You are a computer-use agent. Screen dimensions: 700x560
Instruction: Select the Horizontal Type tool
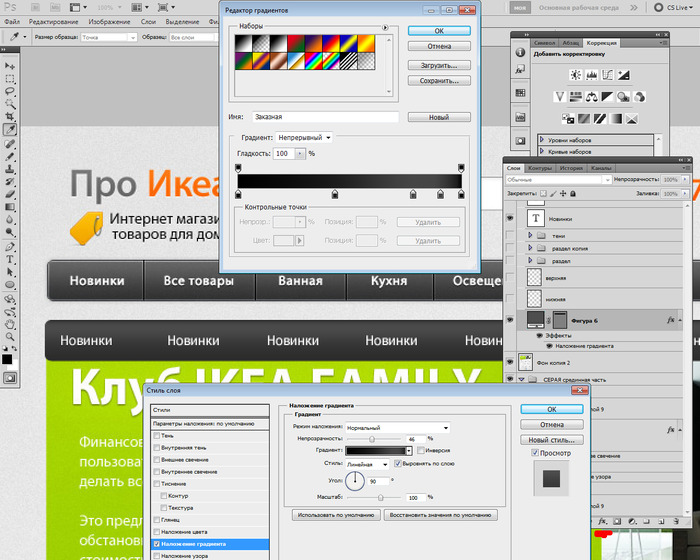(x=9, y=259)
